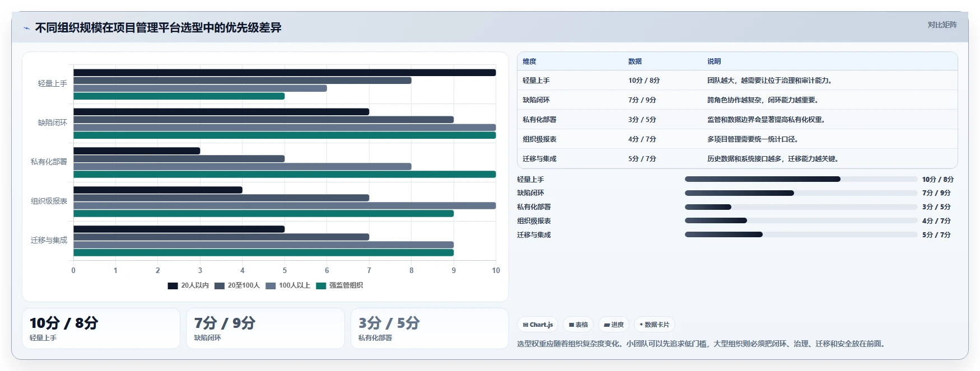Viewport: 980px width, 371px height.
Task: Select the 3分 / 5分 私有化部署 stat card
Action: [430, 328]
